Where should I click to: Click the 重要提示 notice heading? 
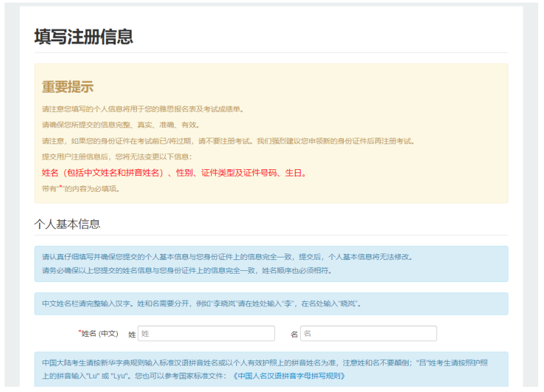point(68,88)
